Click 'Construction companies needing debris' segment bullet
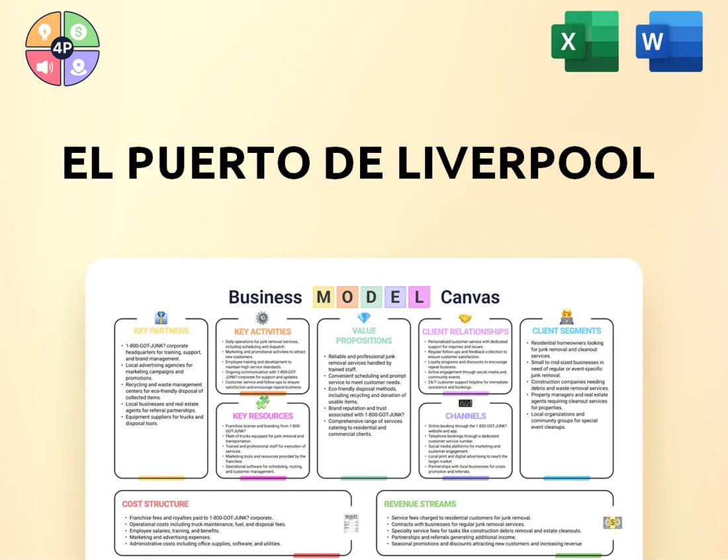This screenshot has width=728, height=560. pos(570,385)
